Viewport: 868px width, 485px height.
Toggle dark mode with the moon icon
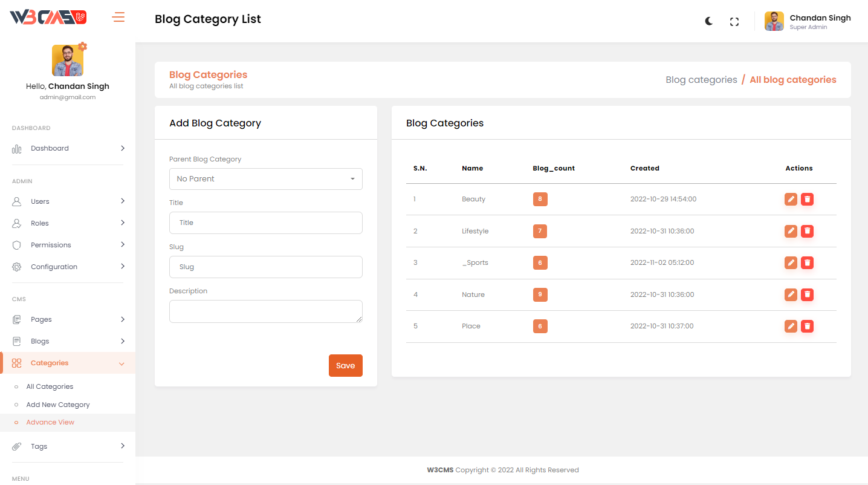click(709, 21)
